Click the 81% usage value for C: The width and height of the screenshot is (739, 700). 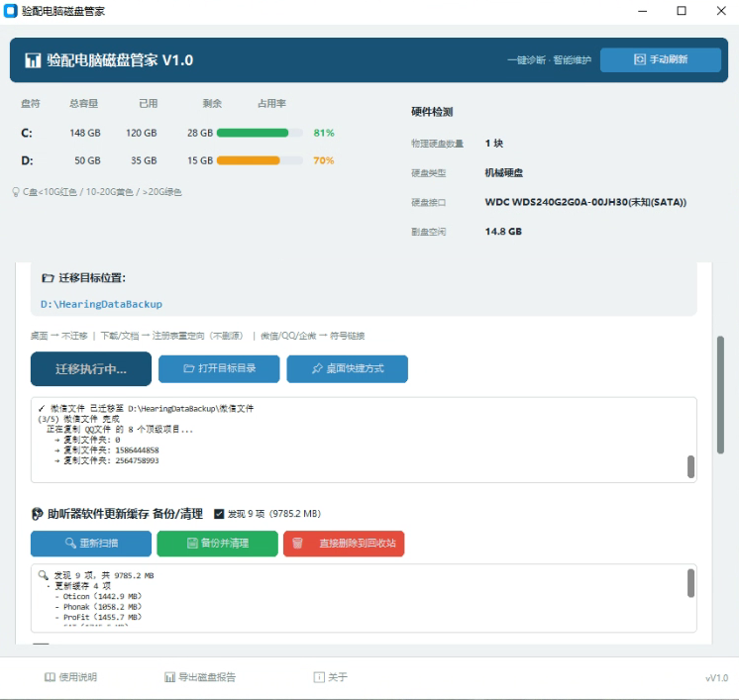pyautogui.click(x=324, y=133)
